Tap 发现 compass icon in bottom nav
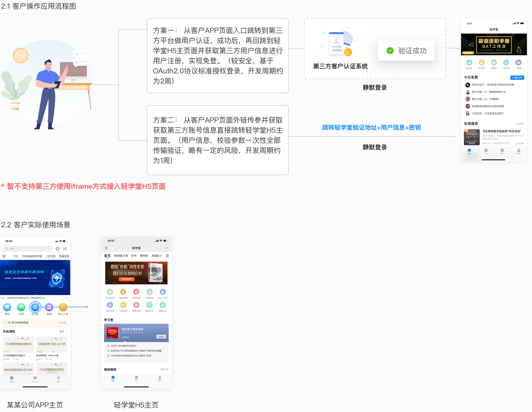This screenshot has height=412, width=532. click(x=502, y=150)
